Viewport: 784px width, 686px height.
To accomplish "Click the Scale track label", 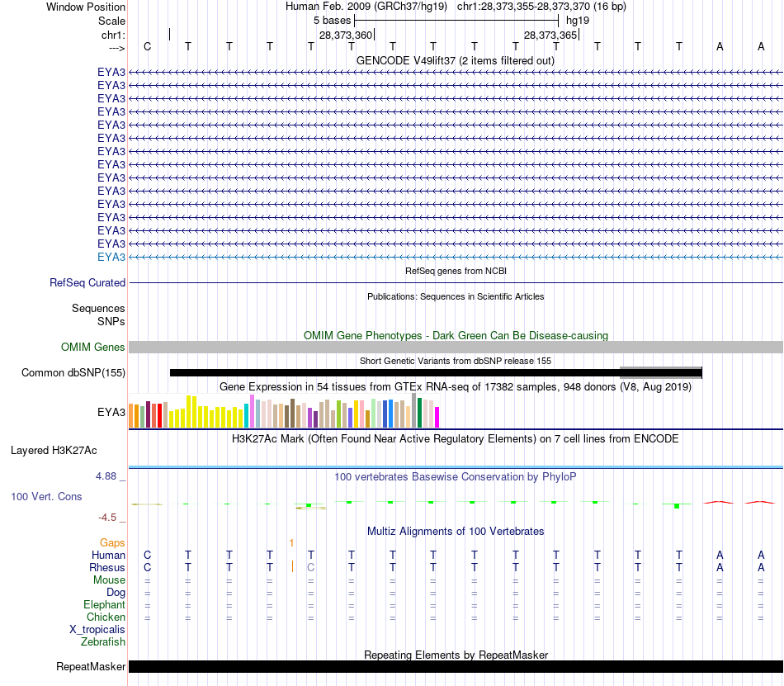I will tap(111, 21).
